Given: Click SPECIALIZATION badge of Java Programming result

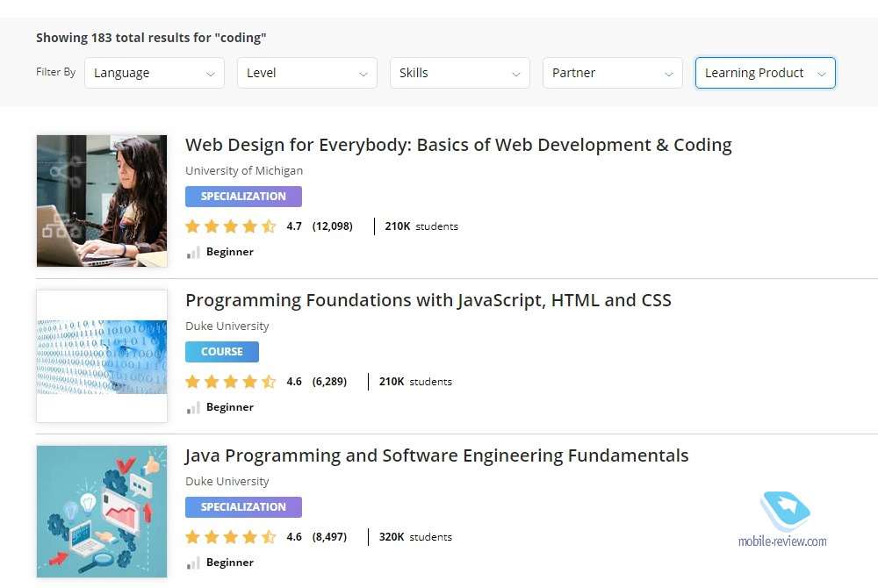Looking at the screenshot, I should click(x=243, y=507).
